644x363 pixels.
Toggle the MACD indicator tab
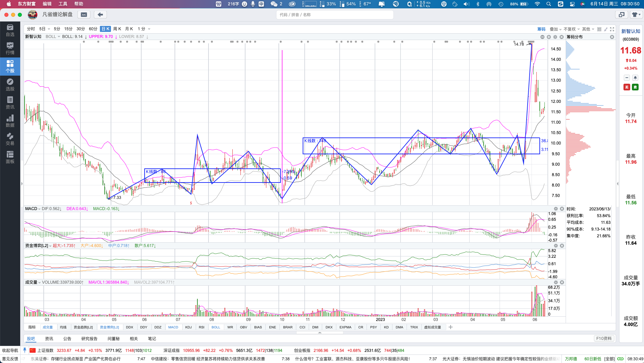pos(173,327)
